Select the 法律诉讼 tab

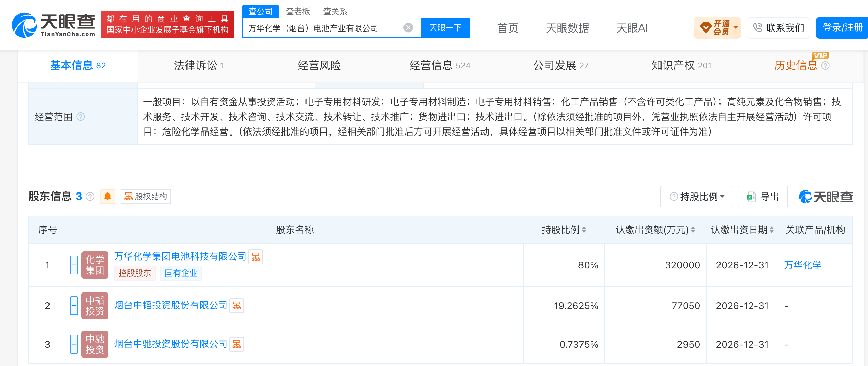click(x=199, y=66)
